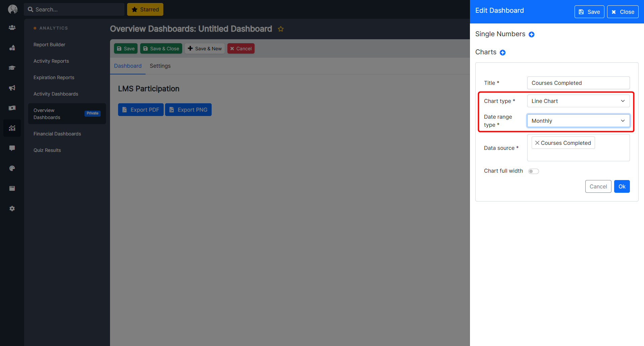Star the Untitled Dashboard title
Viewport: 644px width, 346px height.
click(281, 29)
